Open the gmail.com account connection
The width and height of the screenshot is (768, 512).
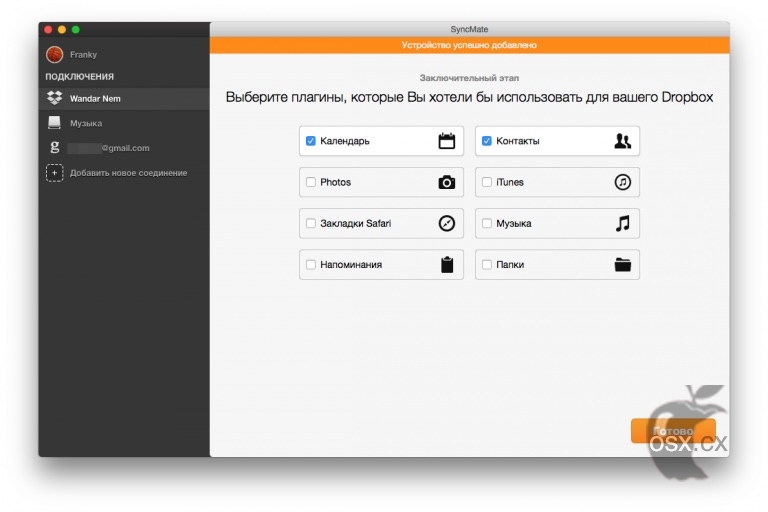(x=124, y=147)
